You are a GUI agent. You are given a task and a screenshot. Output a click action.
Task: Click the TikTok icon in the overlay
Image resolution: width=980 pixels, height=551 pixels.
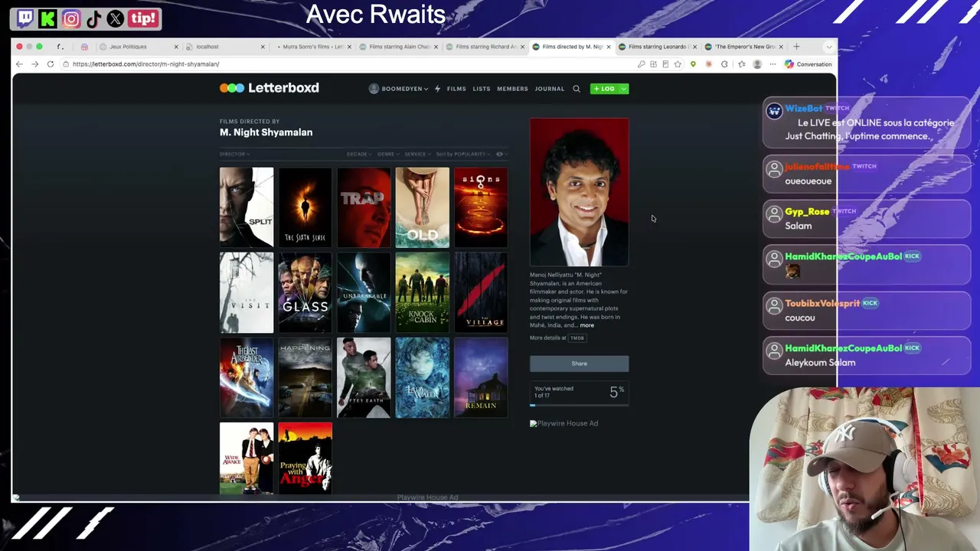click(93, 18)
